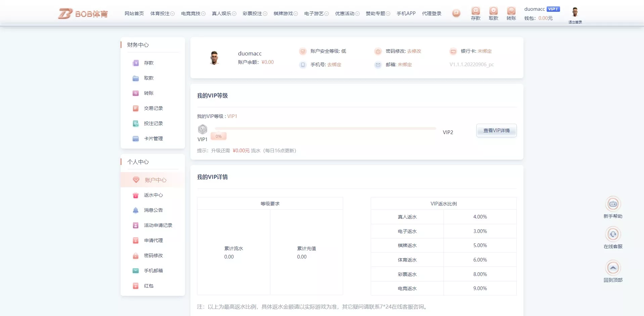This screenshot has height=316, width=644.
Task: Select the 转账 transfer icon top right
Action: pos(511,13)
